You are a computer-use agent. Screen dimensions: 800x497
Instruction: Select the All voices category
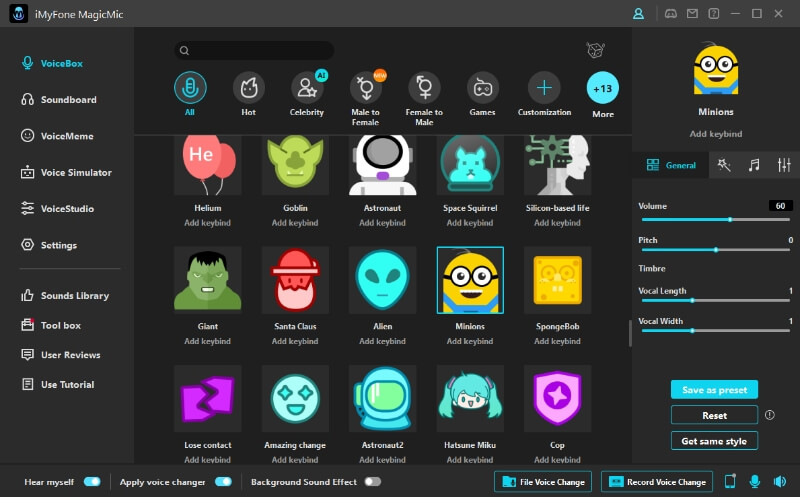tap(190, 94)
